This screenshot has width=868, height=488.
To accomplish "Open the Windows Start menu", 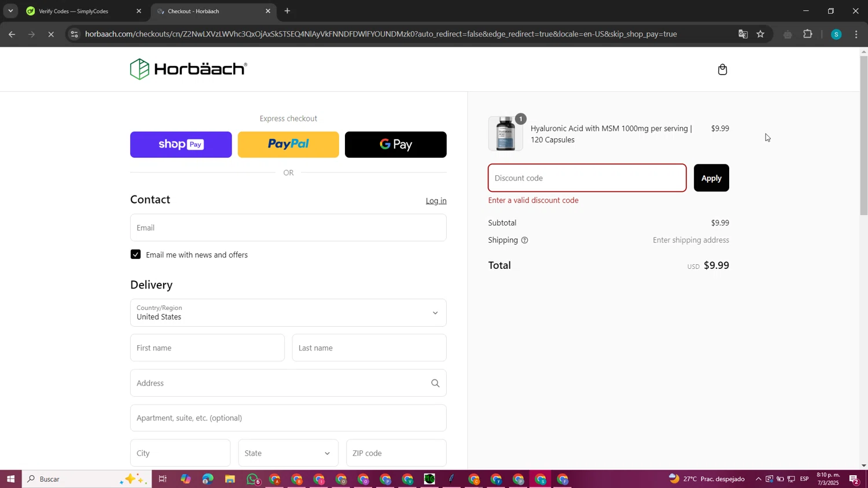I will pyautogui.click(x=10, y=479).
